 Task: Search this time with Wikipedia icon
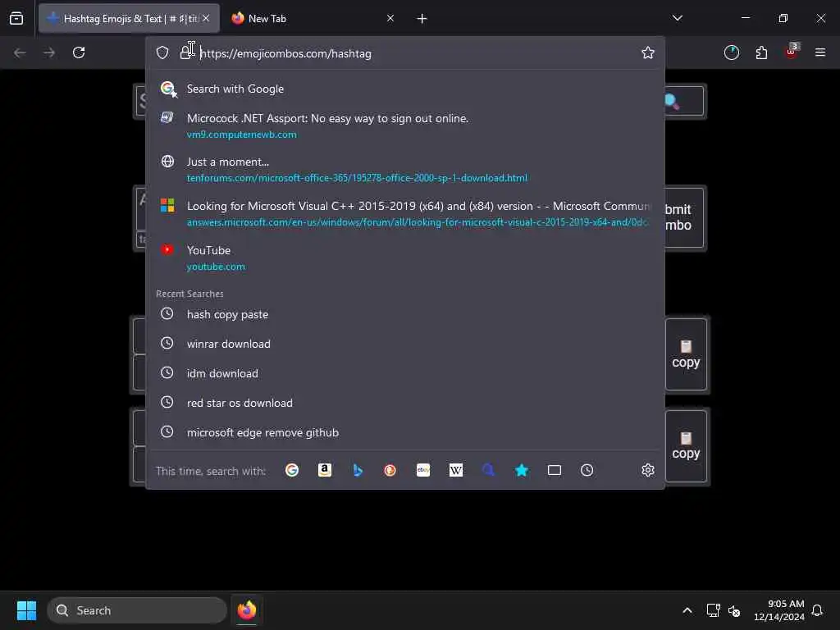click(x=456, y=470)
